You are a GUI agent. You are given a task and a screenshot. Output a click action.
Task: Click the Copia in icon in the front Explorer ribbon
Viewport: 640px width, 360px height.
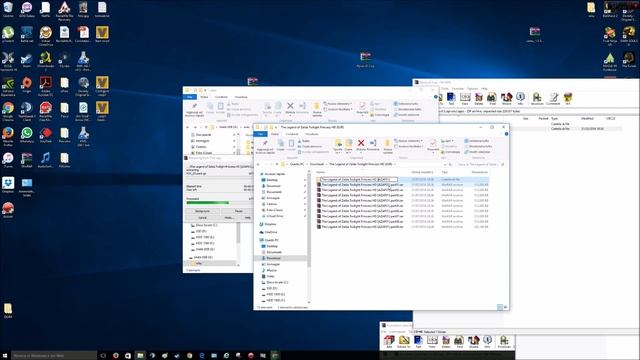click(x=349, y=143)
